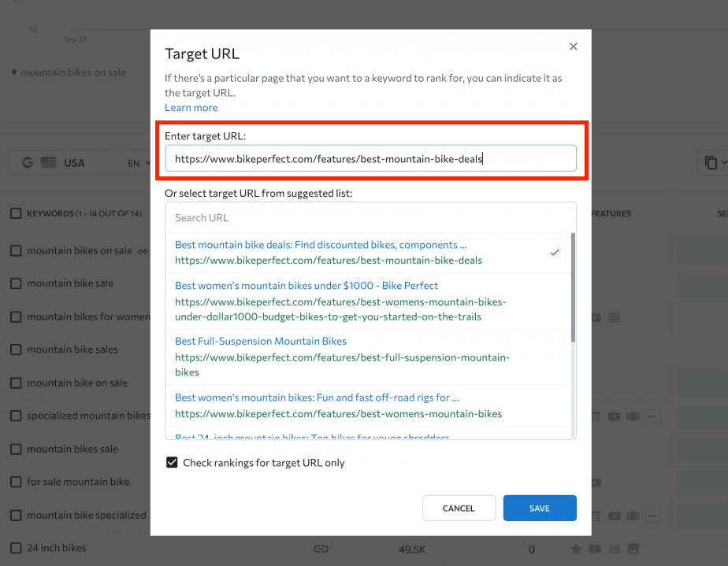Click video feature icon in 'specialized mountain bikes' row

(x=615, y=416)
